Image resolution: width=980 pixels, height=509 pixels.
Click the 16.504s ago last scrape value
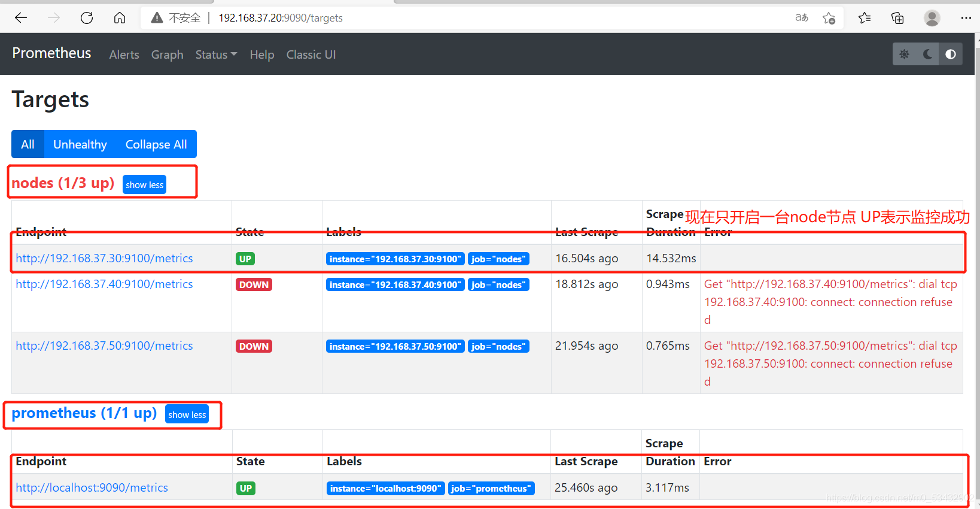tap(586, 258)
